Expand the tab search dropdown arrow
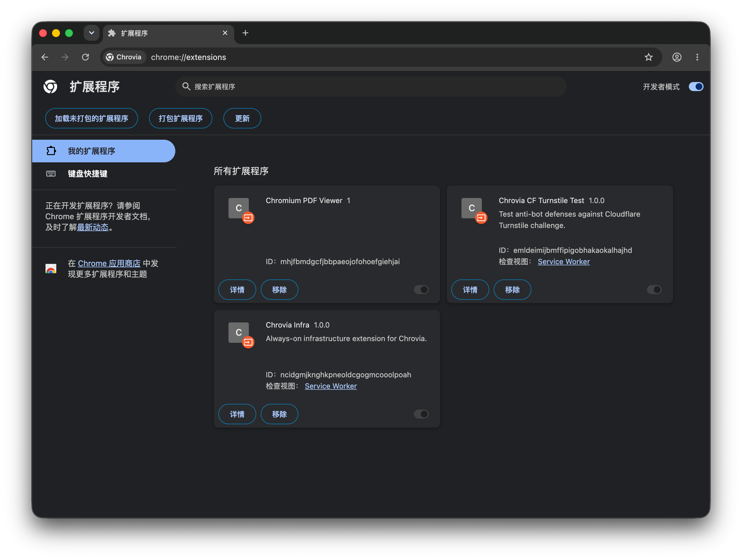 pos(91,33)
